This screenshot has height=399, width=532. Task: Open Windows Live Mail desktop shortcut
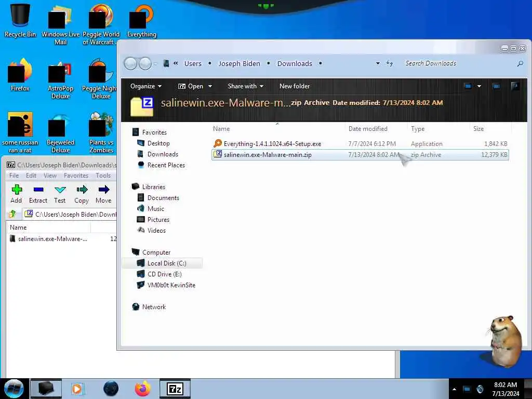coord(60,24)
